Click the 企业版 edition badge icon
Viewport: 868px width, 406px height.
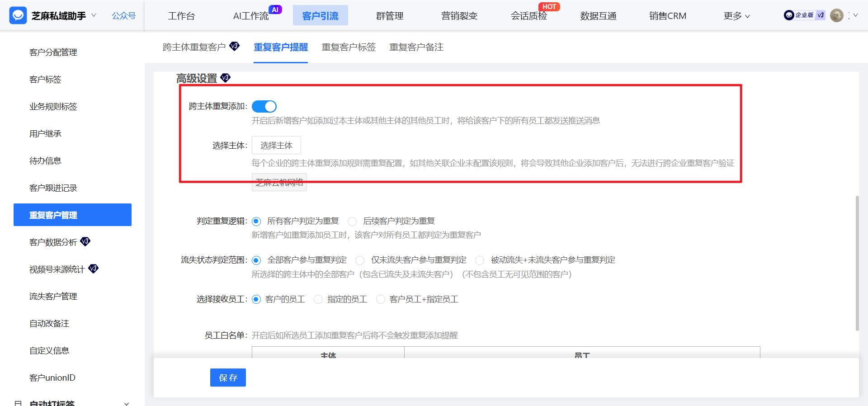[x=799, y=15]
